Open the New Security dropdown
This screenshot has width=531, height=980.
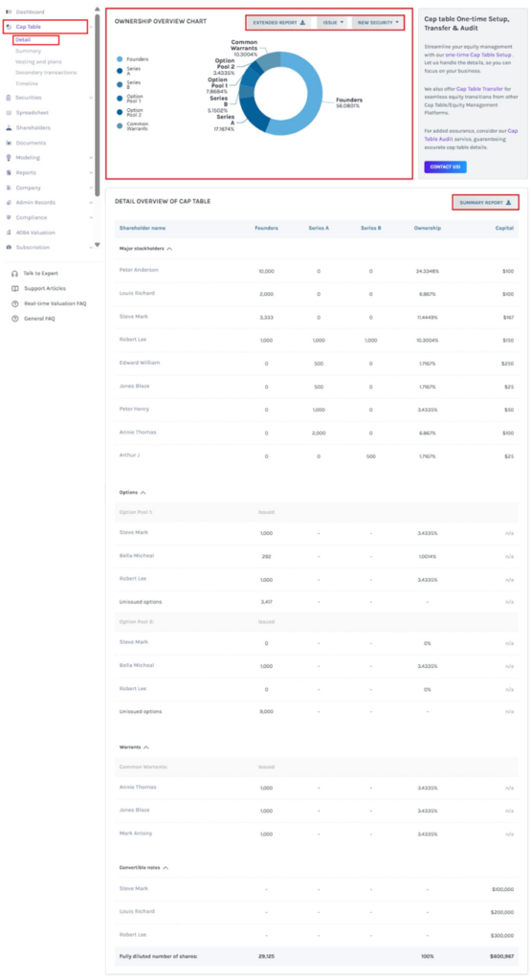pyautogui.click(x=378, y=23)
